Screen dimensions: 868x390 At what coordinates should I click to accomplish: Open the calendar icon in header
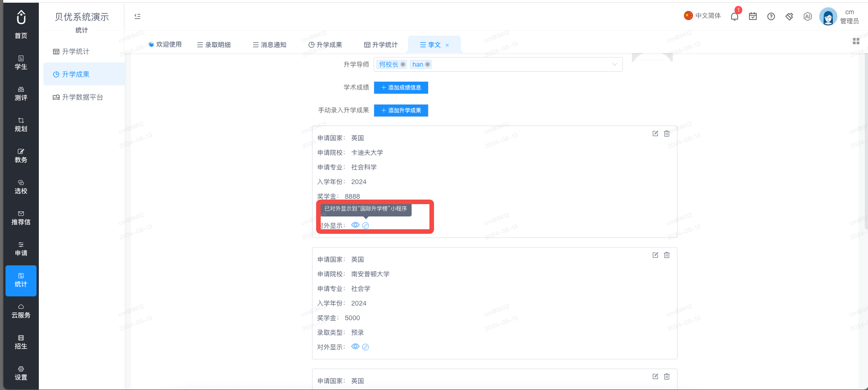point(753,16)
